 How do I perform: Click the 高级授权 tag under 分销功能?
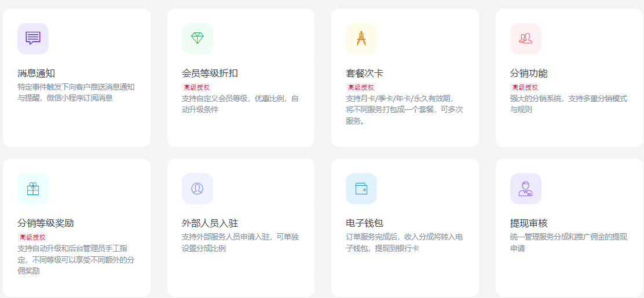coord(525,87)
